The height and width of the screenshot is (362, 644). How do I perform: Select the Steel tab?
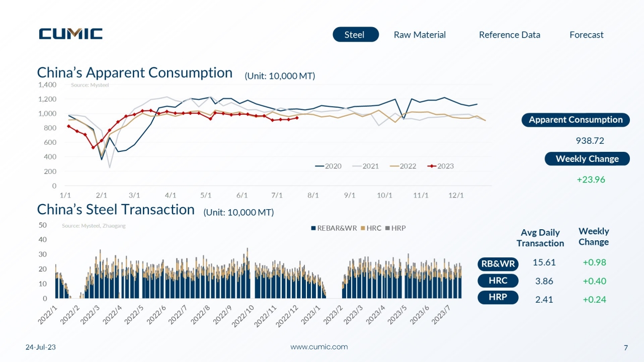pyautogui.click(x=355, y=34)
